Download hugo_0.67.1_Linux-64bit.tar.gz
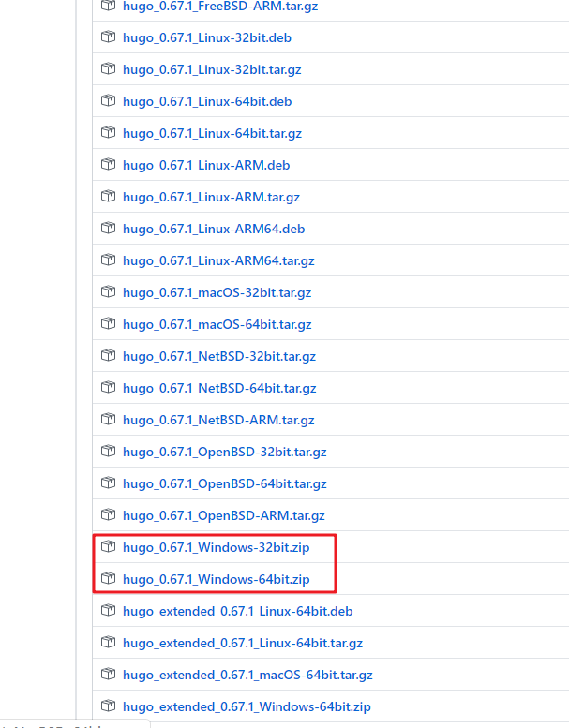Screen dimensions: 569x728 tap(212, 133)
